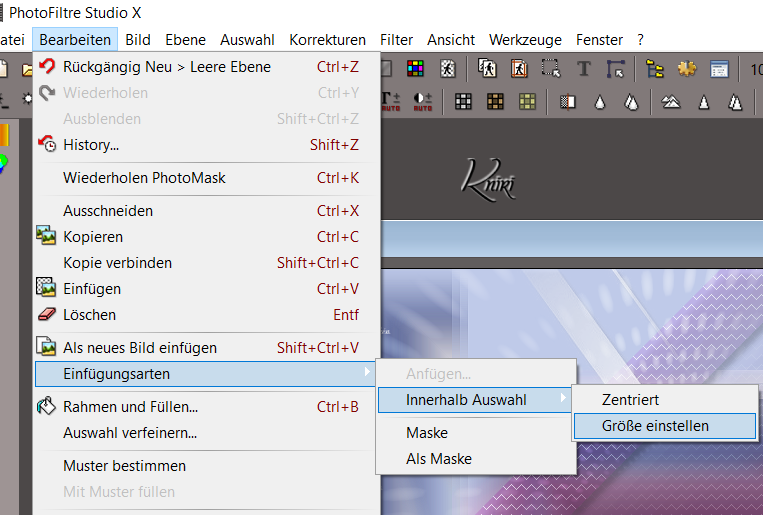The image size is (763, 515).
Task: Choose Muster bestimmen
Action: click(205, 466)
